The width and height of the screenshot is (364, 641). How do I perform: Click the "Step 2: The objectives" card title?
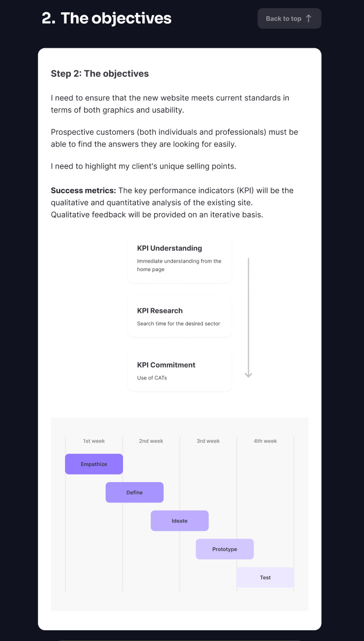(100, 74)
